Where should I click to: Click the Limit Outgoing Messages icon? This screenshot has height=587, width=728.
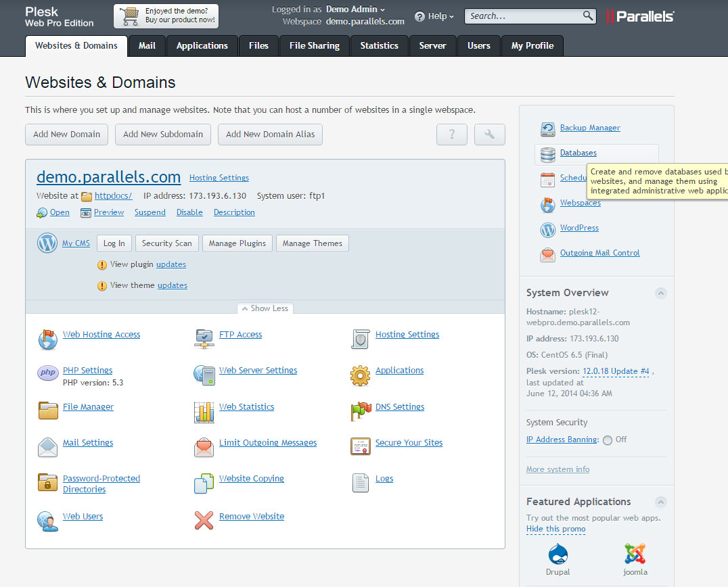(204, 447)
